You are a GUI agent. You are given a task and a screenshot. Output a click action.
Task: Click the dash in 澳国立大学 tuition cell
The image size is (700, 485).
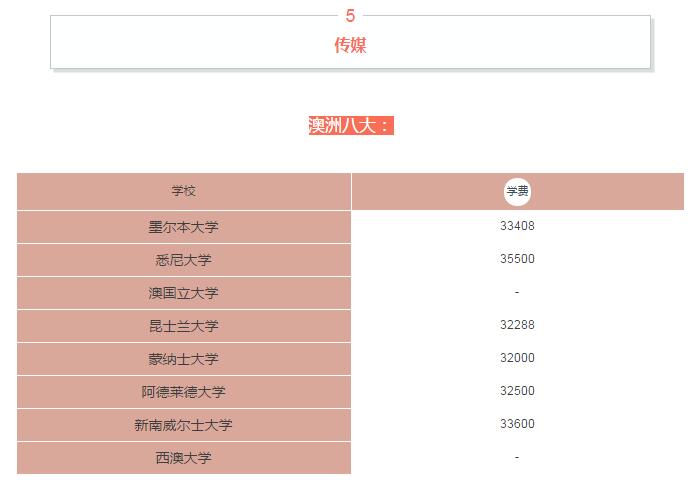coord(517,292)
